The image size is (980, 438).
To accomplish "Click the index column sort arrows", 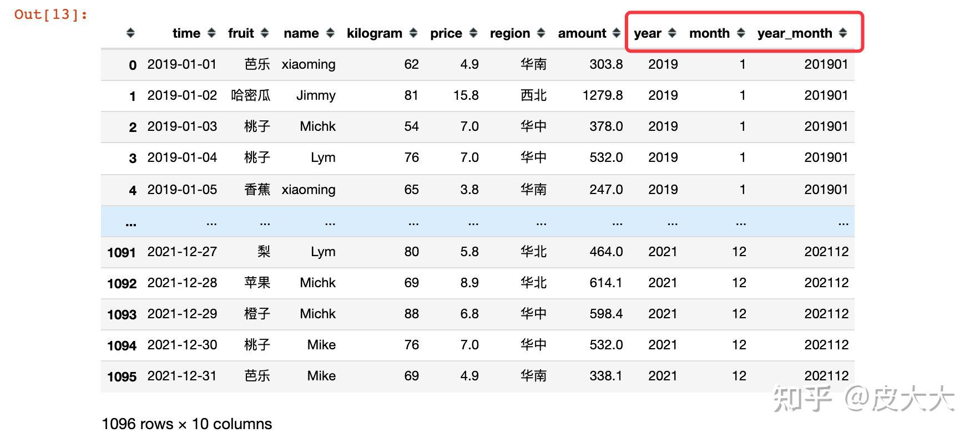I will (x=130, y=33).
